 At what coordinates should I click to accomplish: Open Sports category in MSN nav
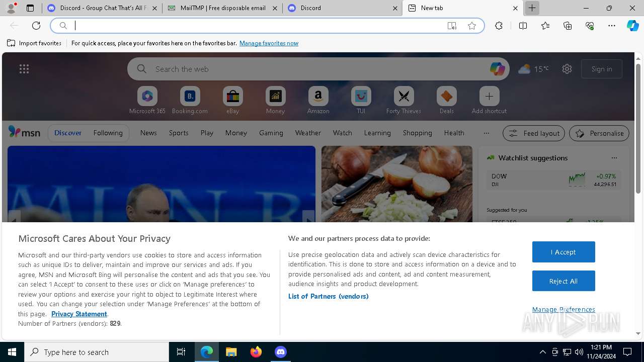(x=179, y=133)
